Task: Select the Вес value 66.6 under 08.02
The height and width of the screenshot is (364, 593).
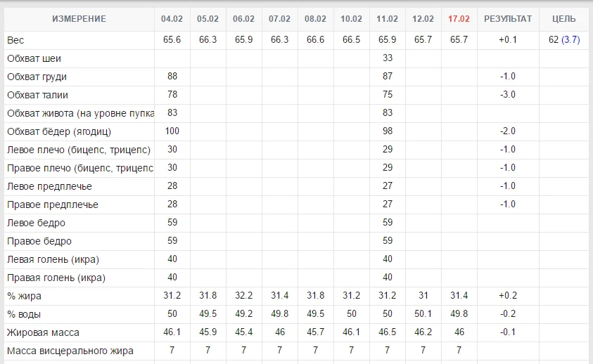Action: click(315, 40)
